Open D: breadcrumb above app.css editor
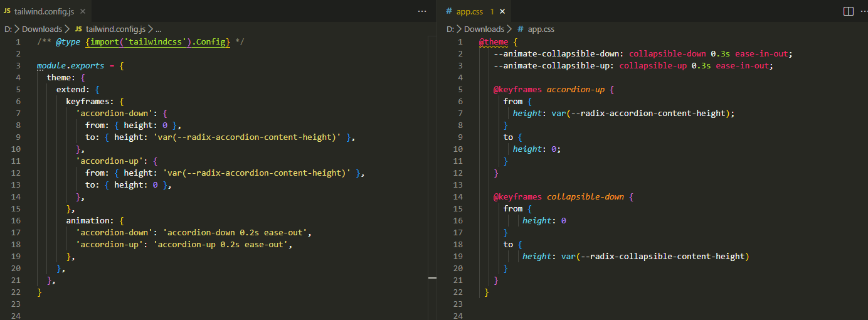 pyautogui.click(x=450, y=29)
